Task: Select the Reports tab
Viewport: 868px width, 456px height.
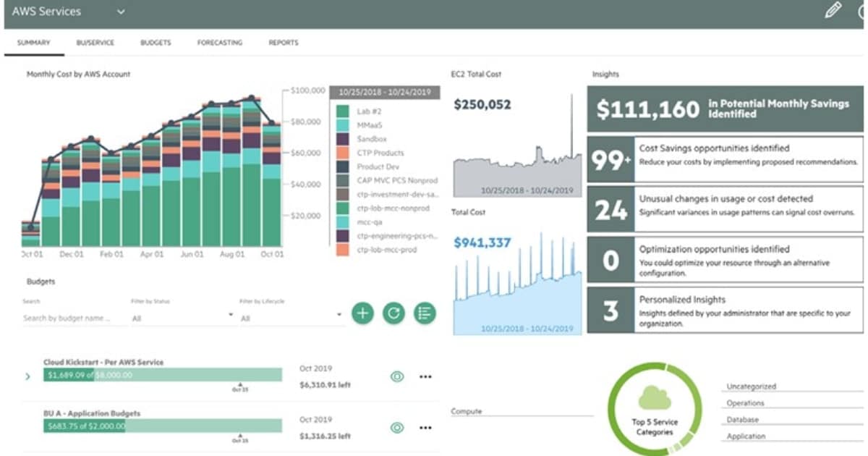Action: pos(284,43)
